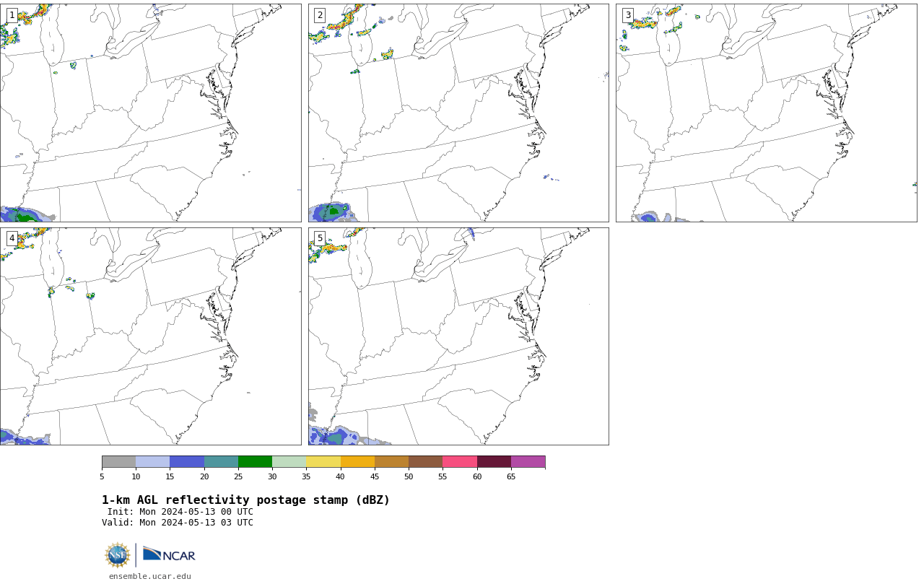Open ensemble member 3 reflectivity map
This screenshot has height=584, width=924.
pos(766,113)
